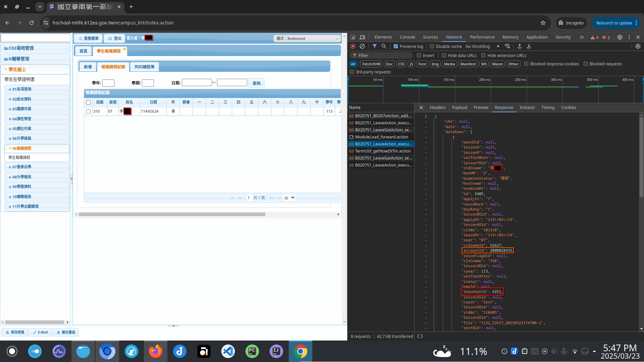Close the request details pane
Viewport: 644px width, 362px height.
point(421,108)
